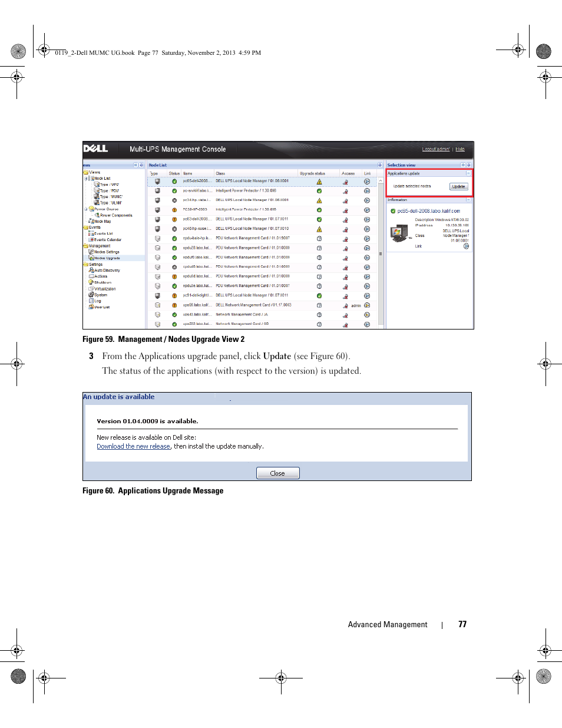Screen dimensions: 562x728
Task: Click the type icon for epdu28.labo.kal row
Action: pyautogui.click(x=157, y=248)
